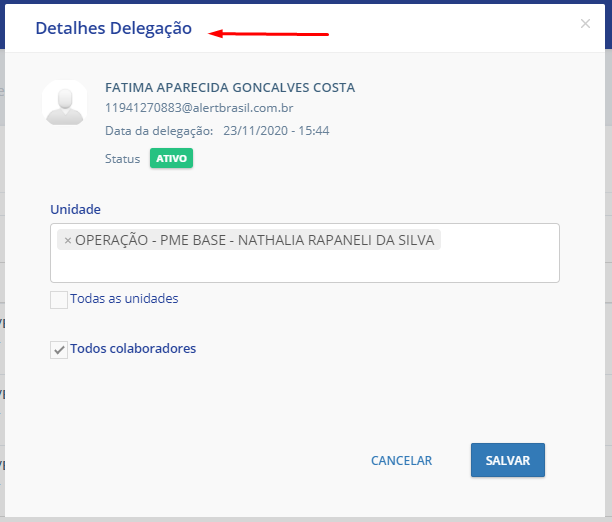The image size is (612, 522).
Task: Click the delegation date 23/11/2020 - 15:44
Action: coord(276,131)
